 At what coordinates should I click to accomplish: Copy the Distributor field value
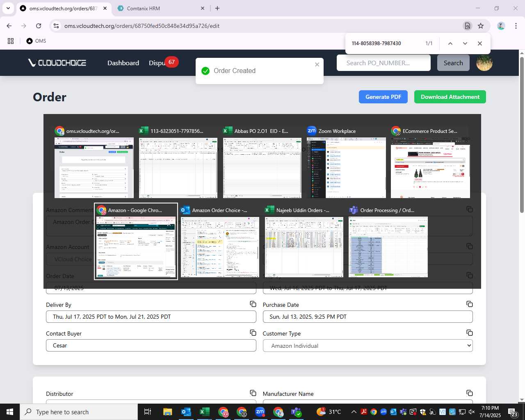[x=253, y=393]
